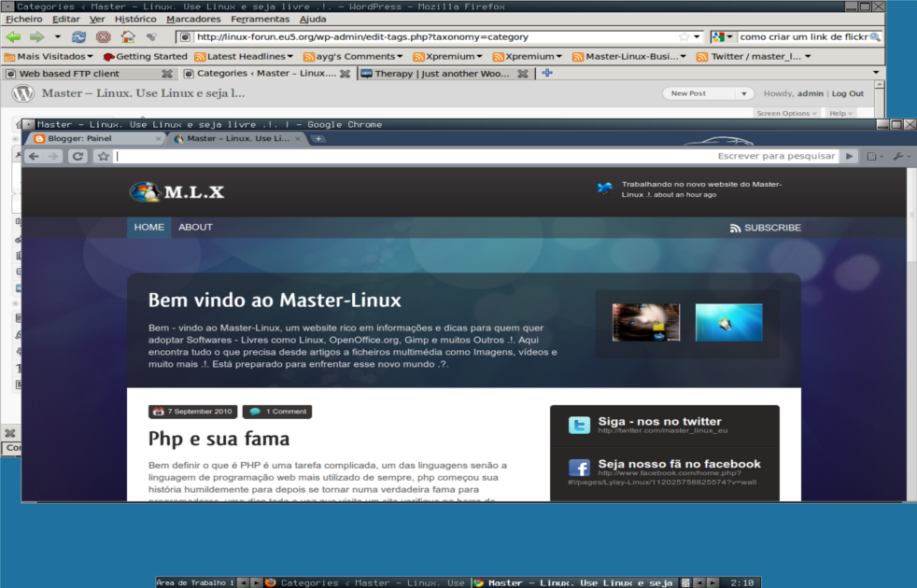The image size is (917, 588).
Task: Open Firefox URL bar history dropdown arrow
Action: pyautogui.click(x=697, y=36)
